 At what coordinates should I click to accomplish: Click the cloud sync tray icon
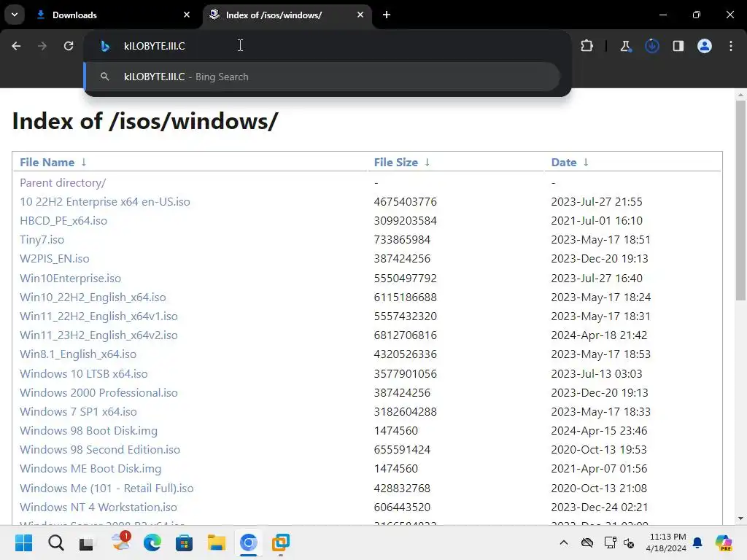click(587, 542)
